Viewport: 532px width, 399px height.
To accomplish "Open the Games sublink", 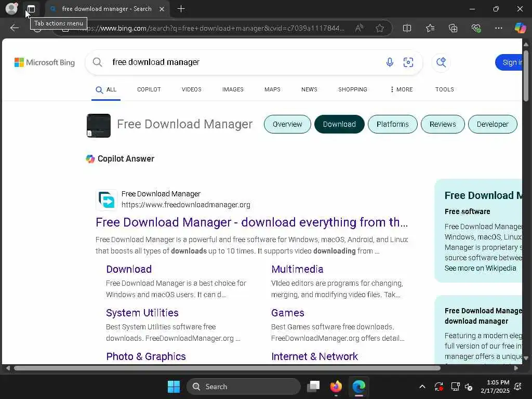I will point(288,313).
